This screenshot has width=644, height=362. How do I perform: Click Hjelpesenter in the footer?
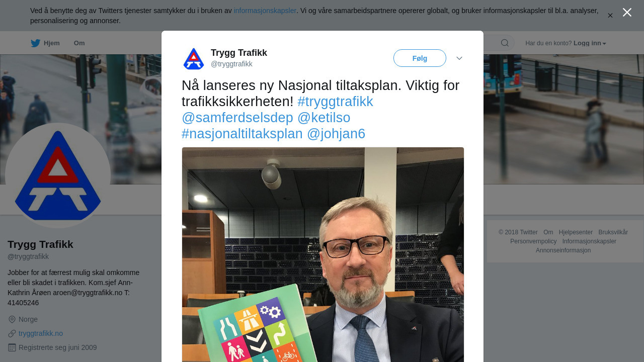tap(576, 232)
